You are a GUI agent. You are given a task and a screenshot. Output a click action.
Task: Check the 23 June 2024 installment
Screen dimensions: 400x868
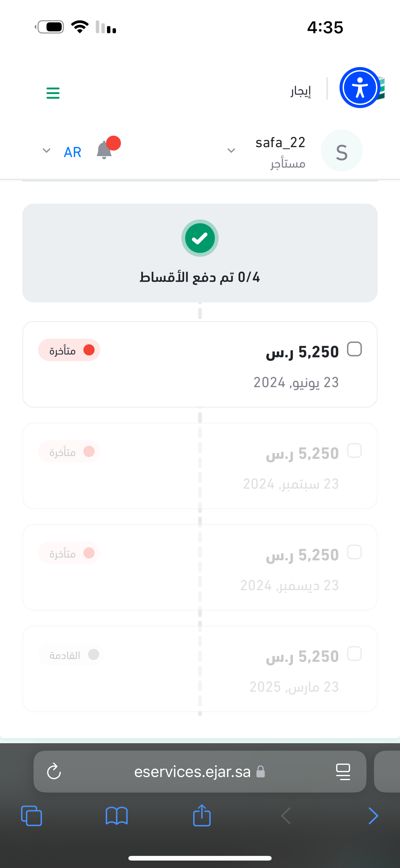354,349
